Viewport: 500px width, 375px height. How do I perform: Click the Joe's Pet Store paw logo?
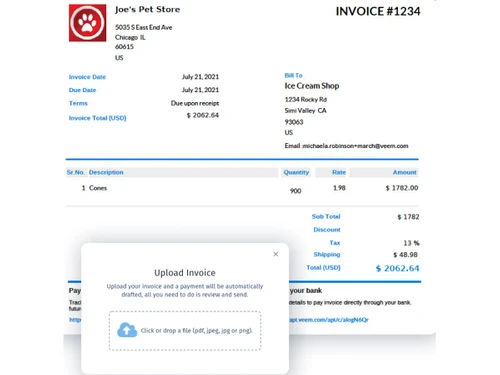pyautogui.click(x=87, y=23)
